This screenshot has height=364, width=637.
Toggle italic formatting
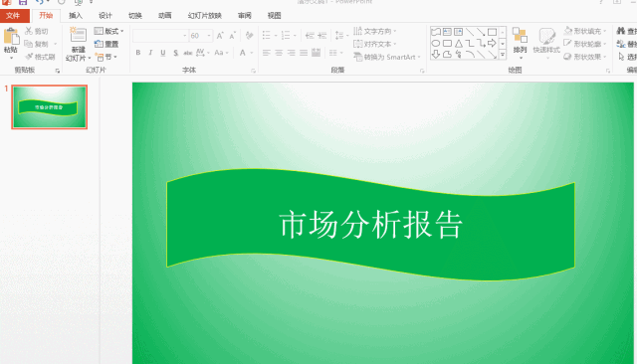(150, 53)
